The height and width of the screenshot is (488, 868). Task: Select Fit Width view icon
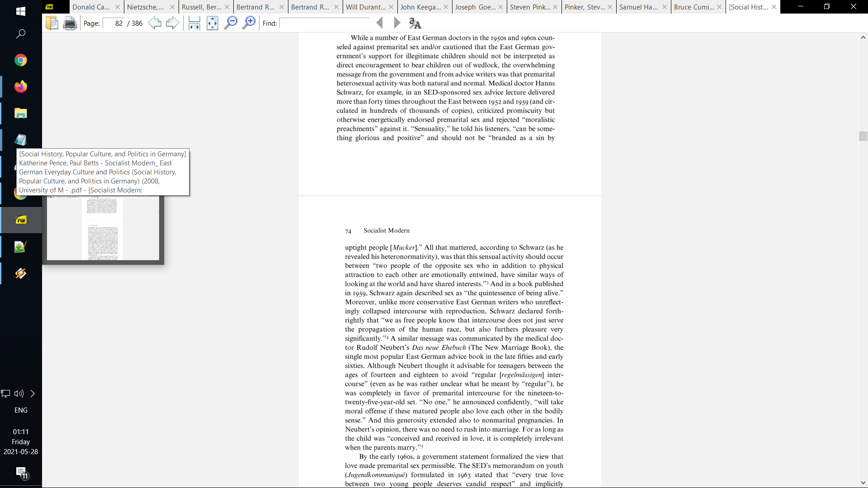pos(194,23)
